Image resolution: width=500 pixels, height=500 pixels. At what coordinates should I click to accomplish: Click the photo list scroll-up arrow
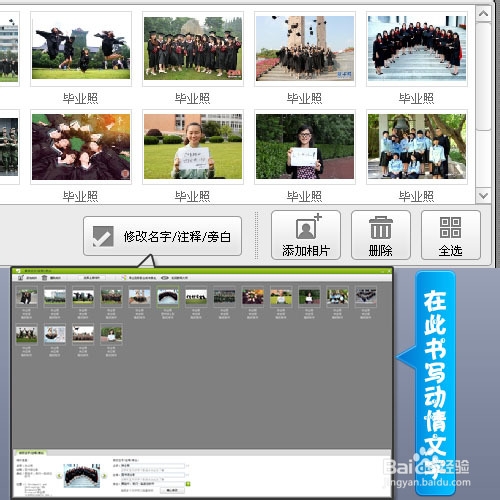coord(483,14)
